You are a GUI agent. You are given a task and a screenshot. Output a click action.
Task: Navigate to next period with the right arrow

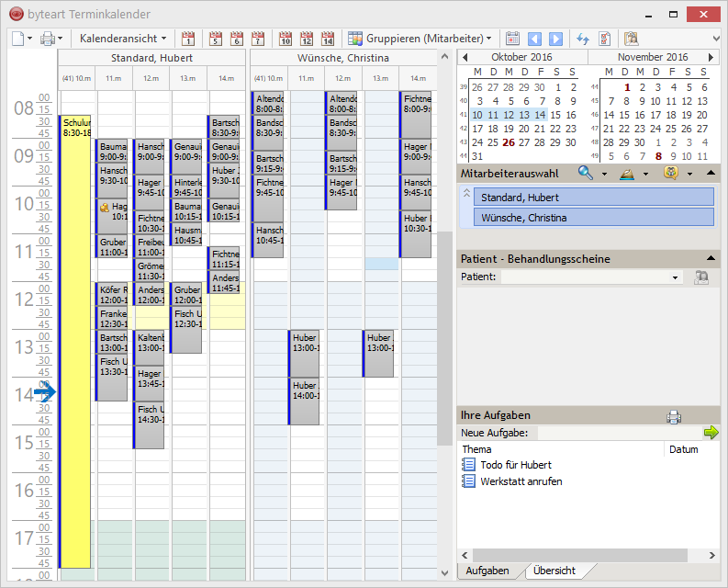coord(555,39)
